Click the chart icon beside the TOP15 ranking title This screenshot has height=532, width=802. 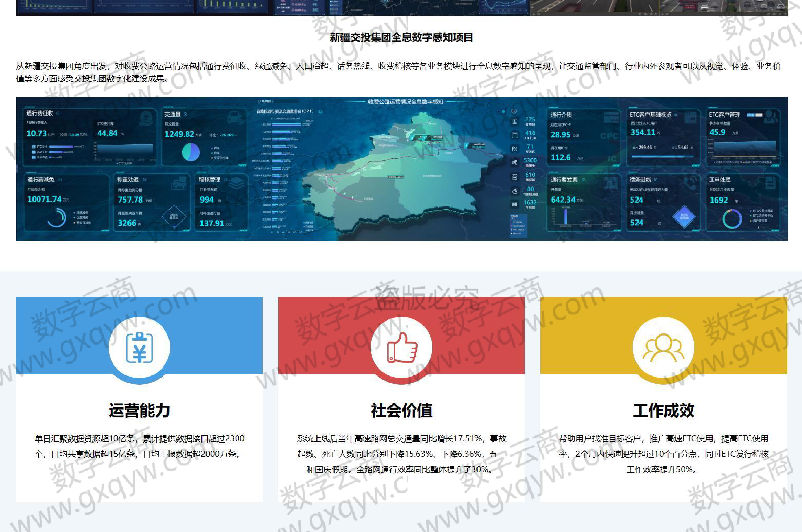(x=320, y=111)
